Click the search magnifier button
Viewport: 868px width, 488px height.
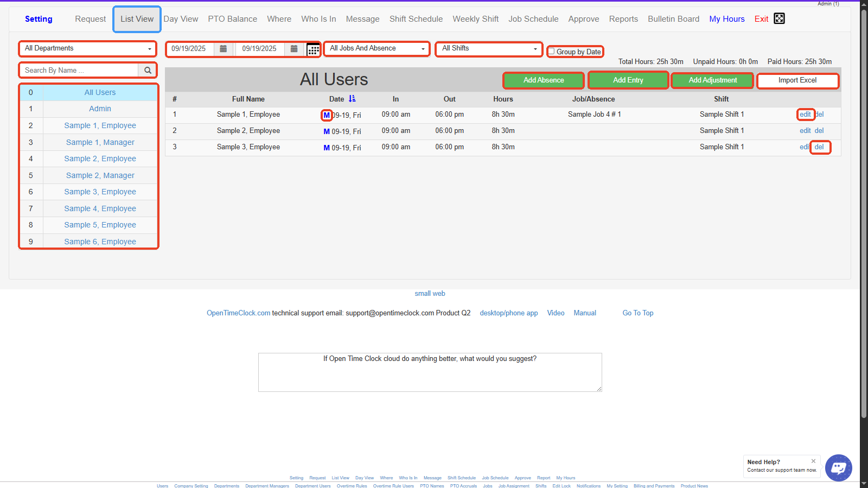click(148, 71)
